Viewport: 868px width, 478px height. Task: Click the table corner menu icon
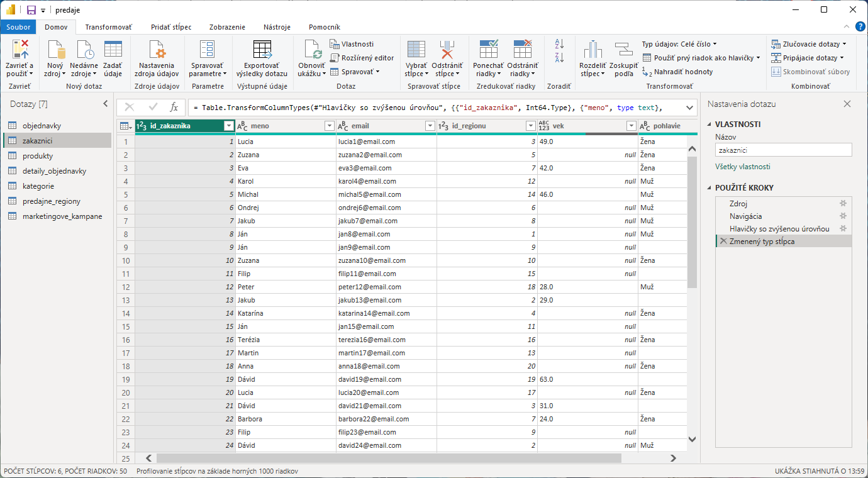(126, 126)
